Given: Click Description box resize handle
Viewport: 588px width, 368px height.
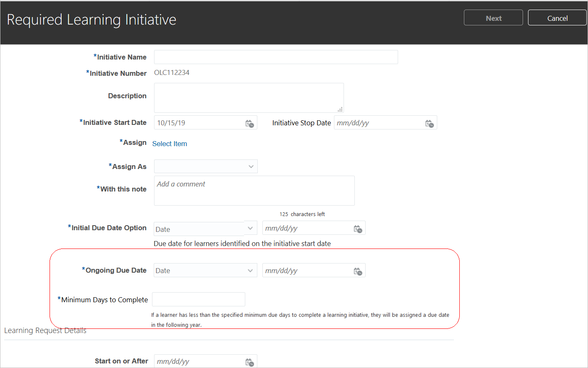Looking at the screenshot, I should pyautogui.click(x=340, y=109).
